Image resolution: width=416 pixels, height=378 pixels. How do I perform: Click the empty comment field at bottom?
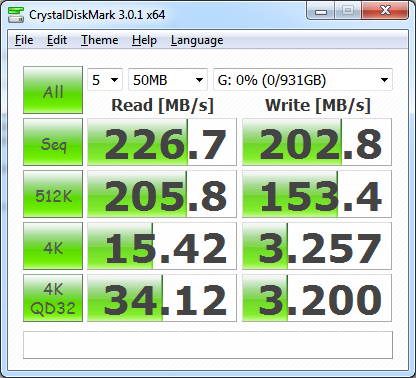(x=208, y=345)
